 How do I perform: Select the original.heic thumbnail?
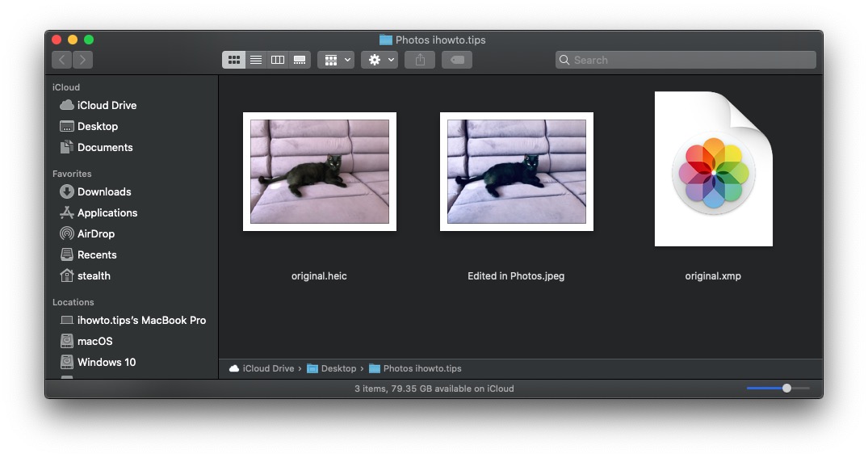pyautogui.click(x=320, y=171)
